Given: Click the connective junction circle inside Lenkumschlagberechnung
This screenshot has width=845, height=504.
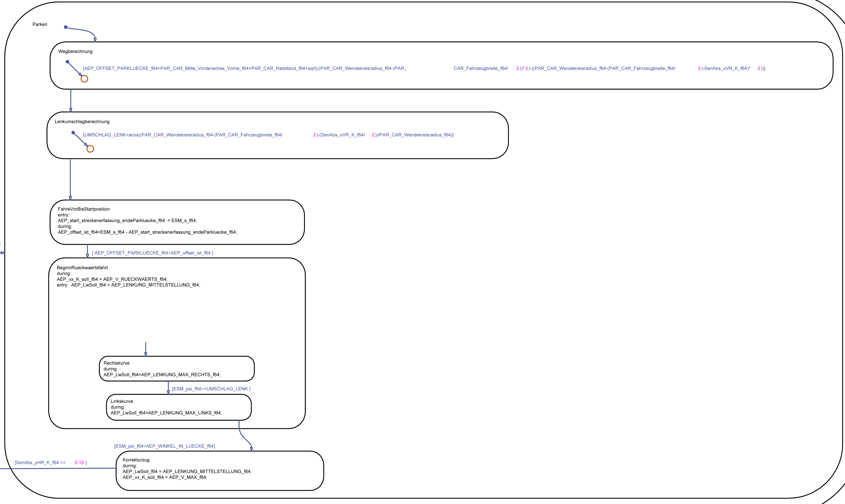Looking at the screenshot, I should (x=90, y=149).
